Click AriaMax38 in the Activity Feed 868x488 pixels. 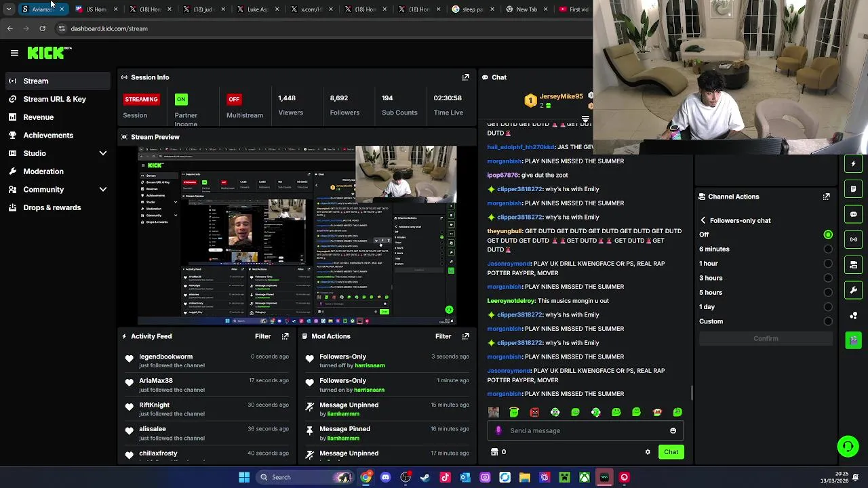point(156,381)
